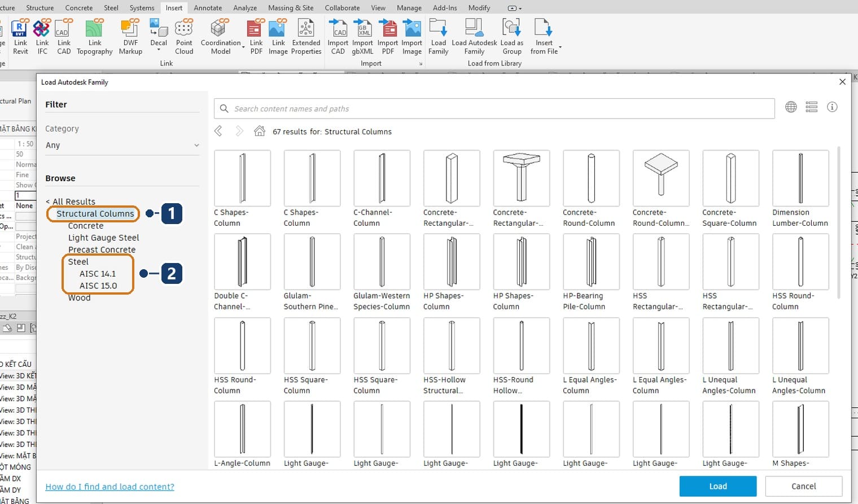The image size is (858, 504).
Task: Open the Massing & Site tab
Action: (x=291, y=8)
